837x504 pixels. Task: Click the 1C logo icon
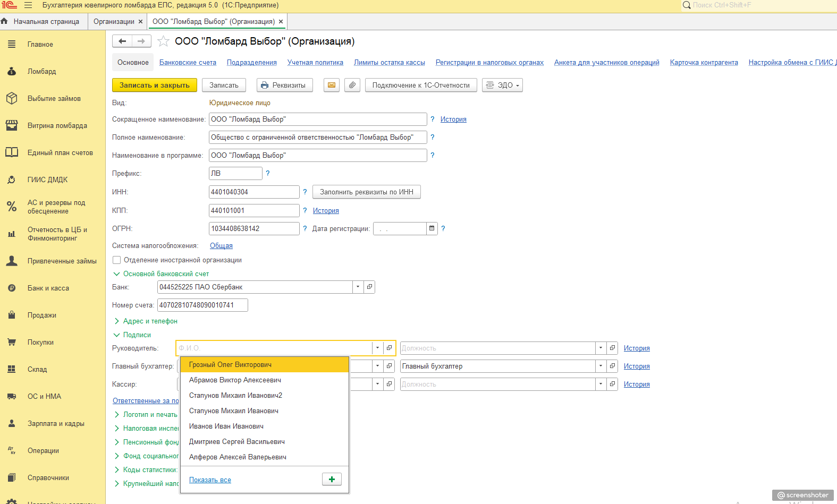point(9,5)
